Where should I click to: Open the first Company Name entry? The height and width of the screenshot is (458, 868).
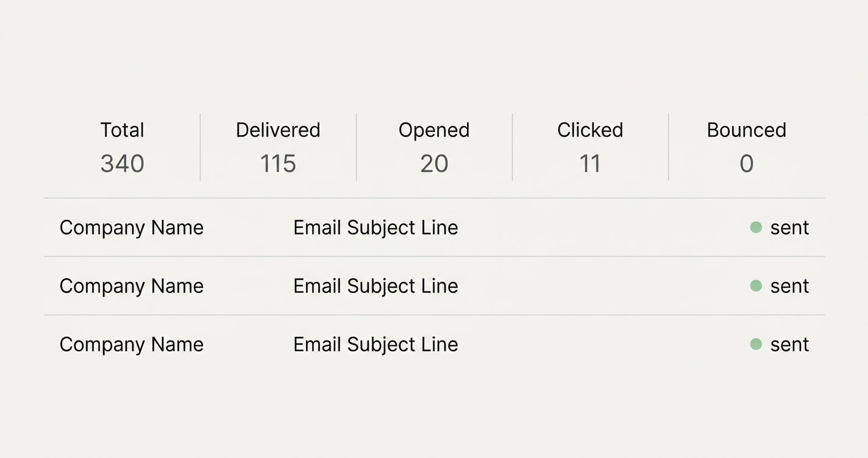[131, 227]
